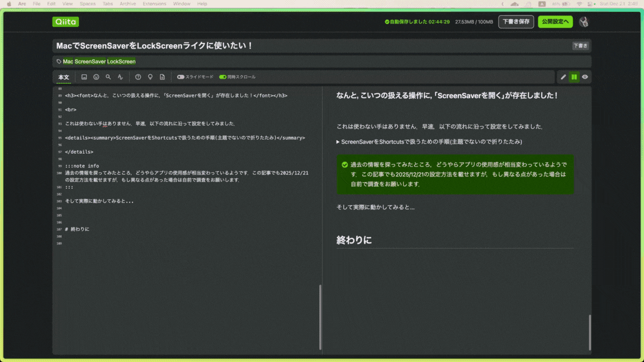
Task: Expand the ScreenSaverをShortcuts details in preview
Action: pos(429,141)
